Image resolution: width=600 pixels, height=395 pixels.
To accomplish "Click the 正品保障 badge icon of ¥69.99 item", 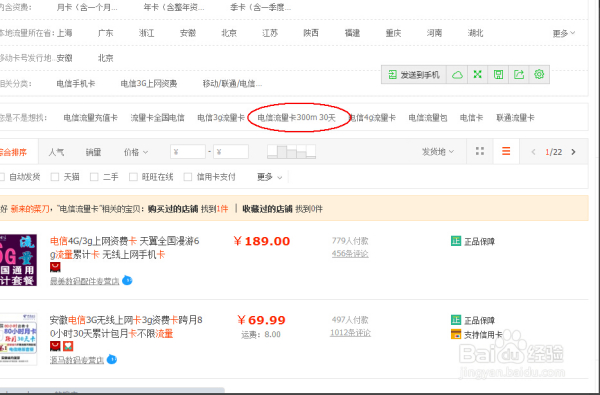I will [456, 320].
